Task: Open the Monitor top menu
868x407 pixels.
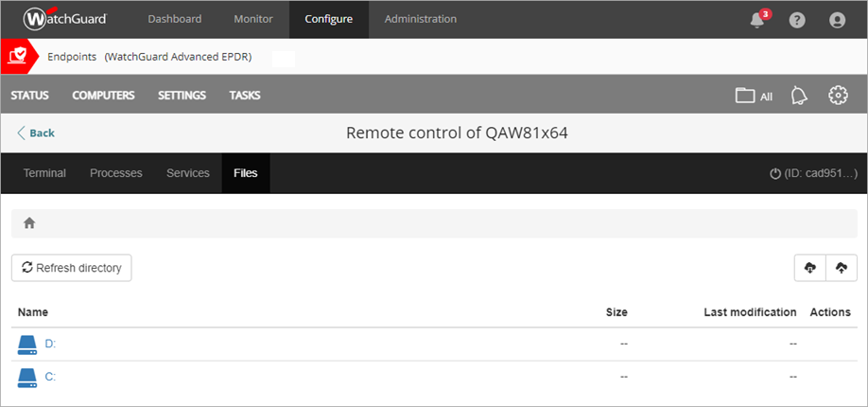Action: (x=252, y=19)
